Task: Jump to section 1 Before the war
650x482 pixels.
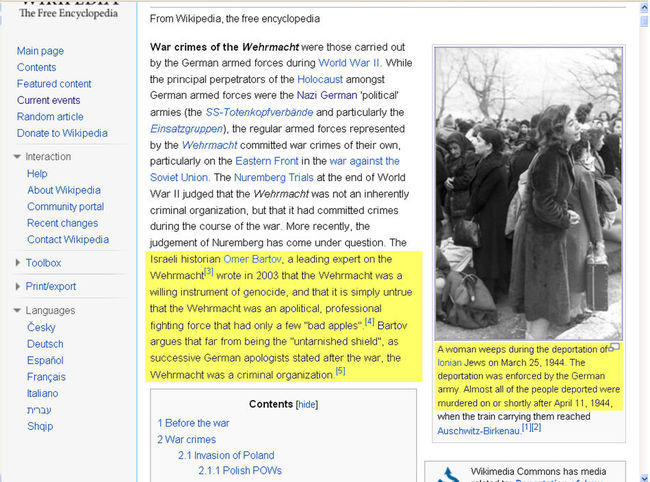Action: [x=193, y=423]
